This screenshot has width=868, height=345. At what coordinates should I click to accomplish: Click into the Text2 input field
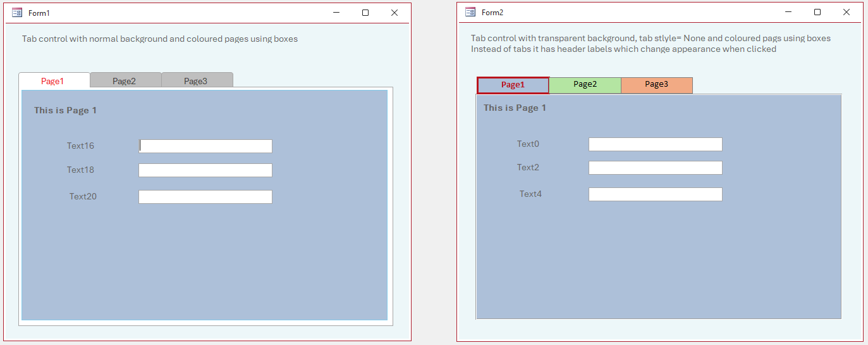656,168
